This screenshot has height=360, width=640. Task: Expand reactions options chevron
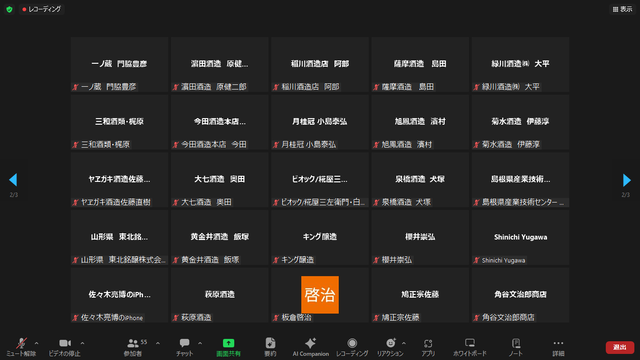[x=404, y=343]
